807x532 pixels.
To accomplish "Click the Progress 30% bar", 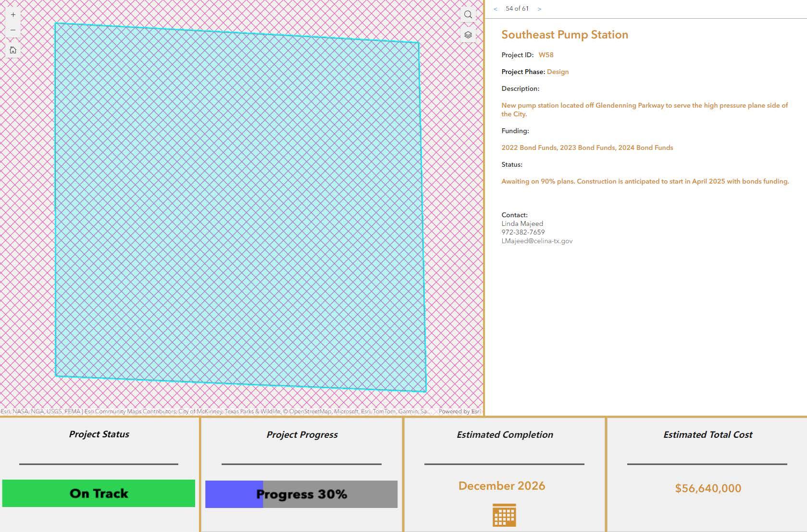I will click(301, 494).
